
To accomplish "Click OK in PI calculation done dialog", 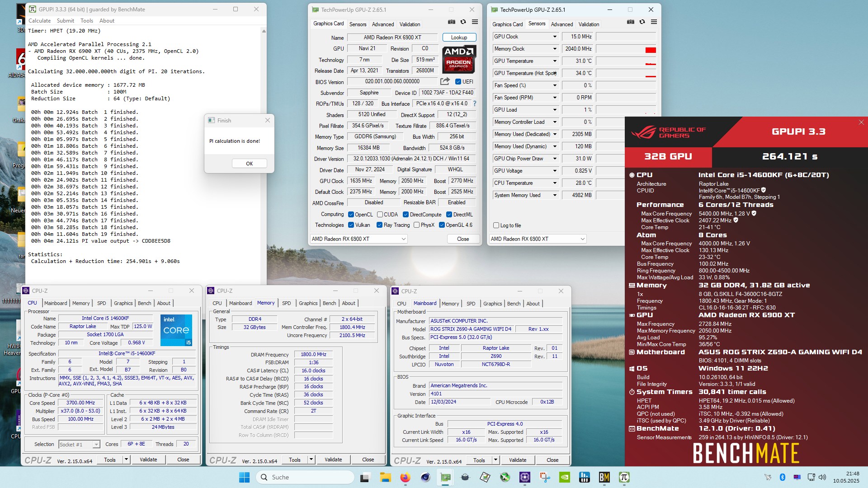I will click(x=249, y=164).
